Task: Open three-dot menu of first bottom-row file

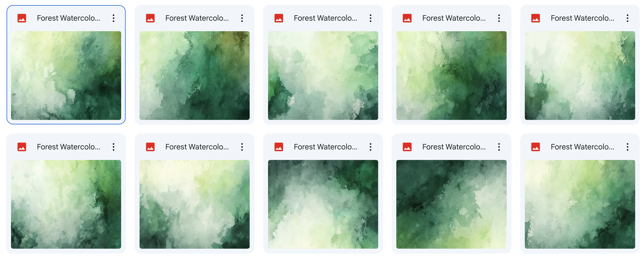Action: [x=114, y=147]
